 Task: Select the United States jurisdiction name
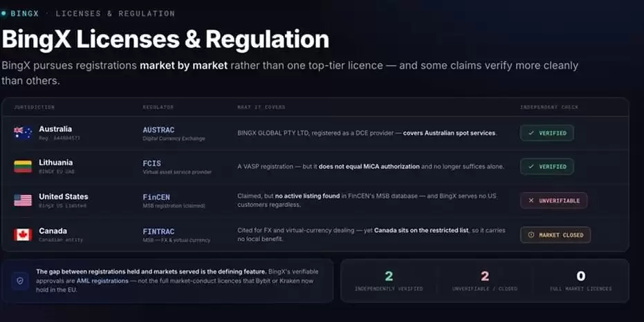64,197
